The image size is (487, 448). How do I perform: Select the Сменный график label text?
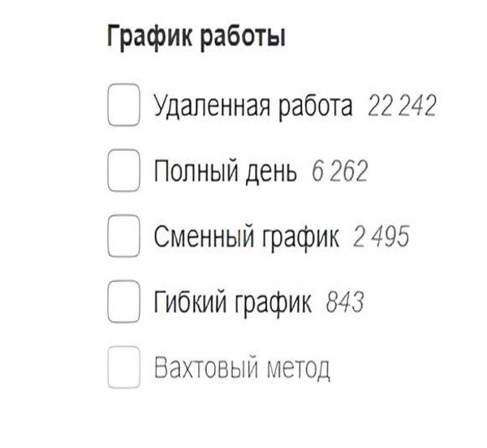pos(246,238)
